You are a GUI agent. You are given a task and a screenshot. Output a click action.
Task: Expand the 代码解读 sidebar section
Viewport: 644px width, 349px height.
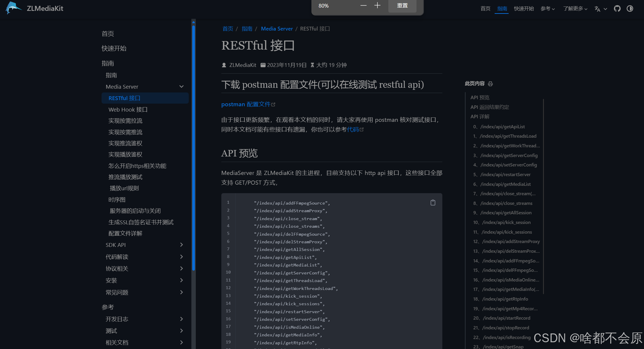tap(181, 257)
